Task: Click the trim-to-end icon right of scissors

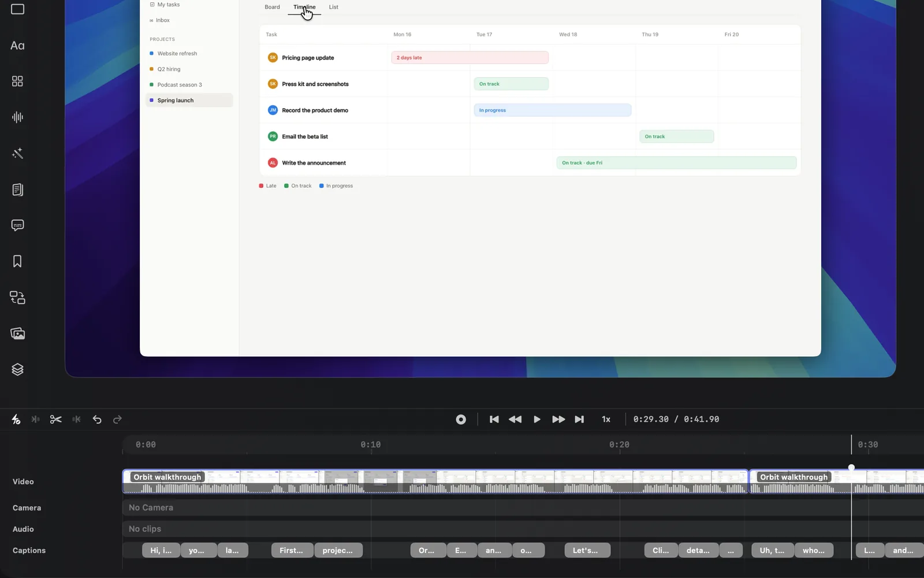Action: pyautogui.click(x=76, y=420)
